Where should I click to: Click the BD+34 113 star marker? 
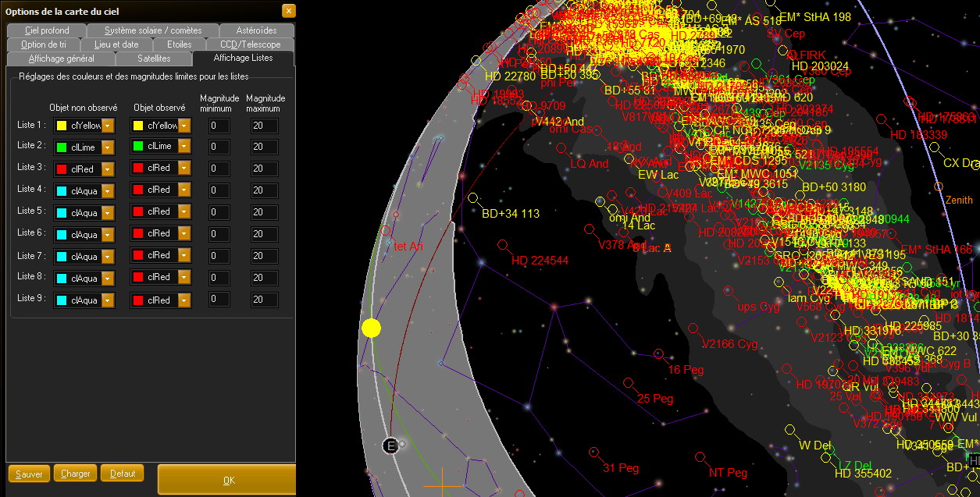coord(472,198)
